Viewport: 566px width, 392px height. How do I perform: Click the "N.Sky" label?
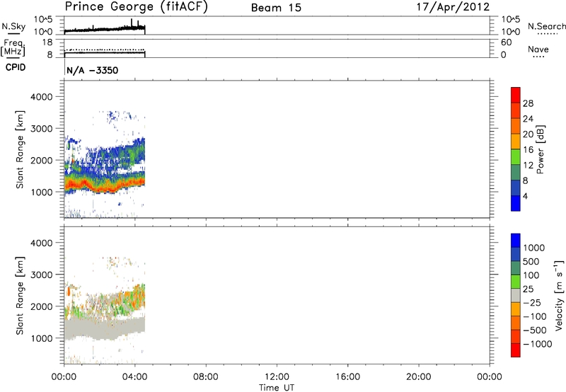[x=13, y=26]
